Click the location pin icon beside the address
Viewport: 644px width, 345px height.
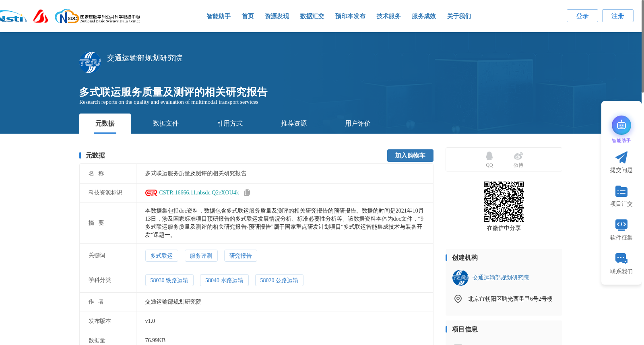click(x=458, y=299)
